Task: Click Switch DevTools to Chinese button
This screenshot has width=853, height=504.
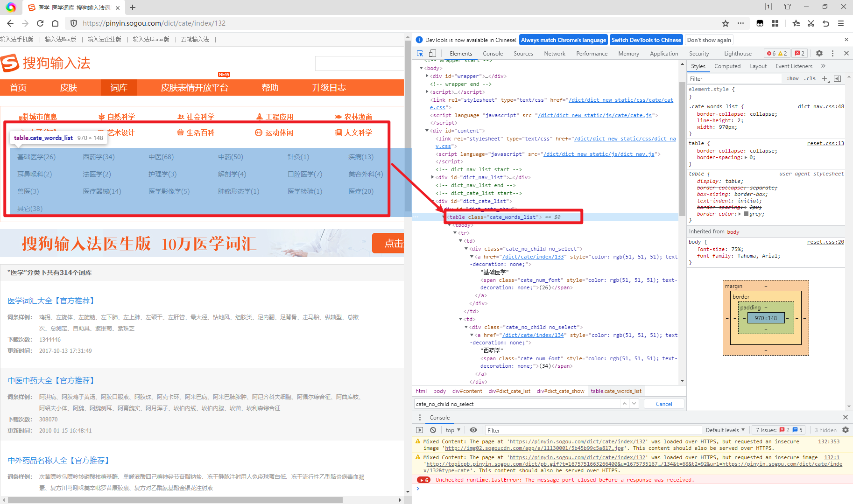Action: pos(646,40)
